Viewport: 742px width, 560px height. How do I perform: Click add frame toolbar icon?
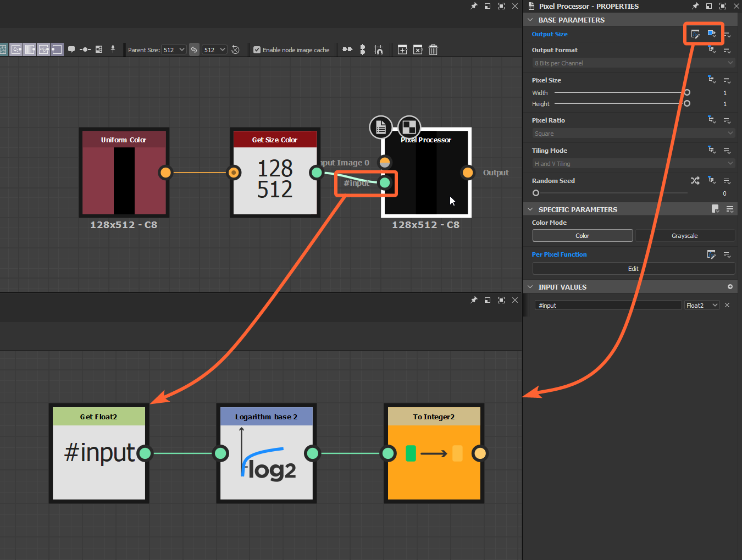[x=402, y=49]
